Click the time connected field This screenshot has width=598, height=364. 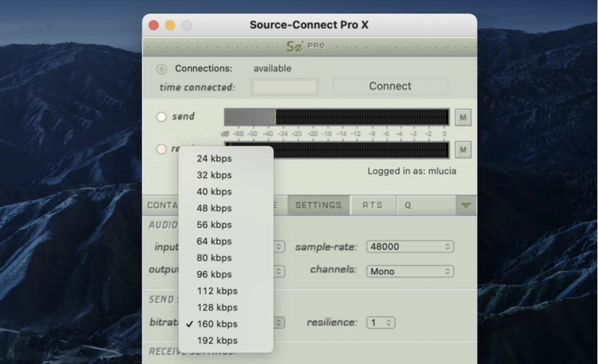(x=285, y=87)
